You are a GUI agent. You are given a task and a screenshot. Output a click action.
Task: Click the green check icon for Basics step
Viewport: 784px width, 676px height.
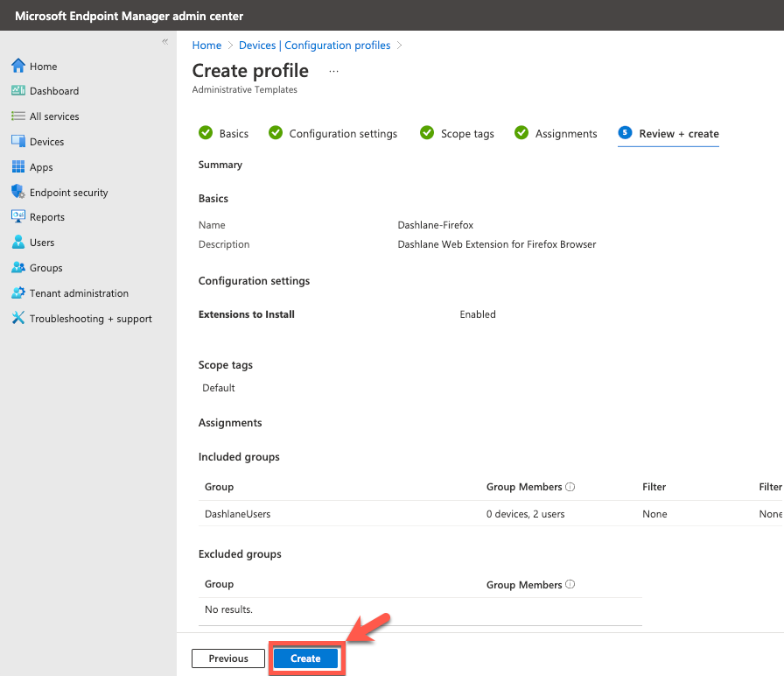click(x=206, y=132)
